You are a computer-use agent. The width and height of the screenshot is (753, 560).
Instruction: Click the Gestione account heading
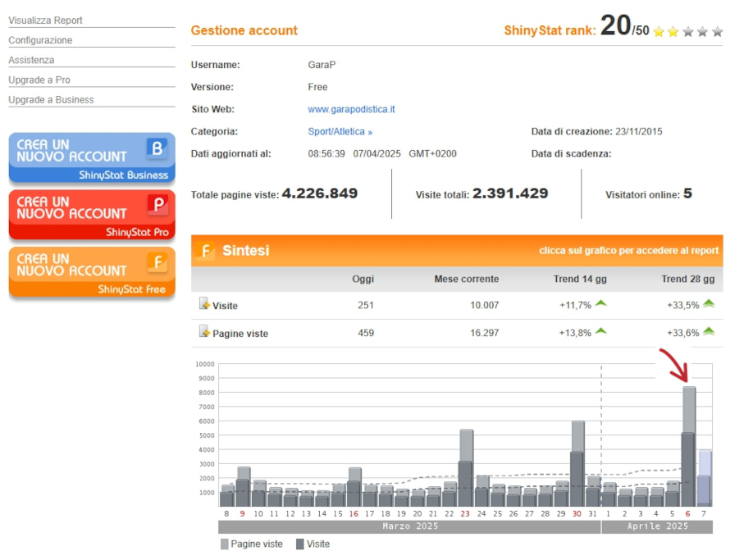pyautogui.click(x=244, y=30)
